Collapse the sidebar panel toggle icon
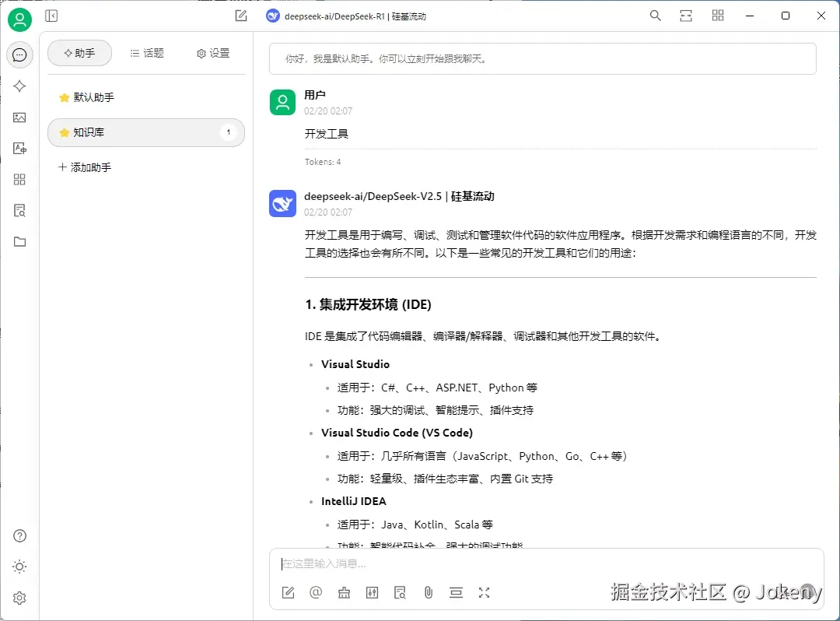The width and height of the screenshot is (840, 621). coord(51,16)
